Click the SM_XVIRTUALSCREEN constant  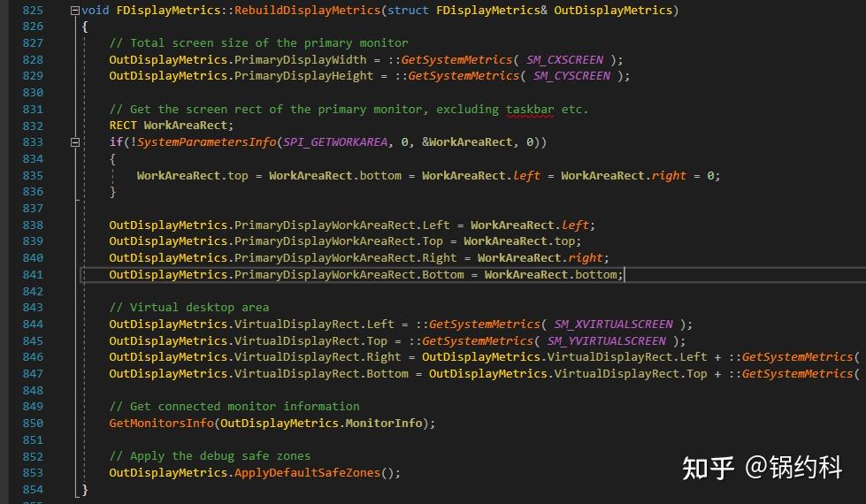pyautogui.click(x=614, y=324)
